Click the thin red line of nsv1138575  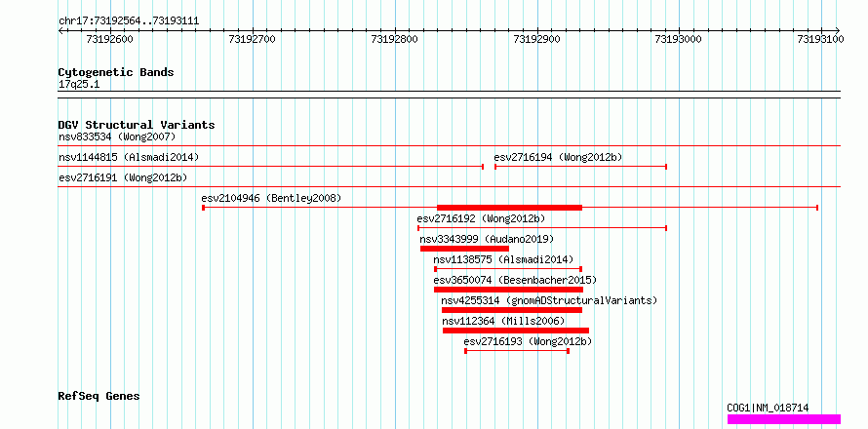coord(508,269)
